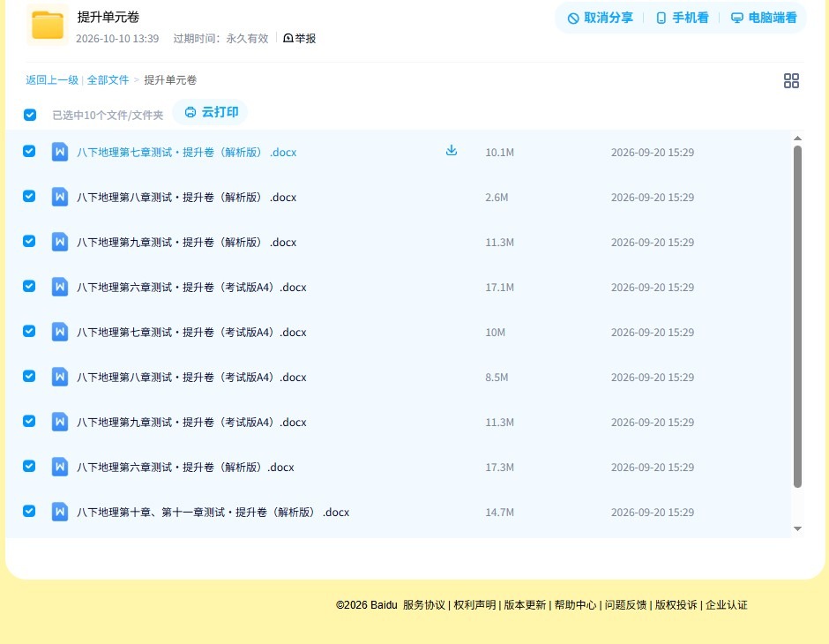Click 手机看 to view on phone
This screenshot has width=829, height=644.
(682, 18)
